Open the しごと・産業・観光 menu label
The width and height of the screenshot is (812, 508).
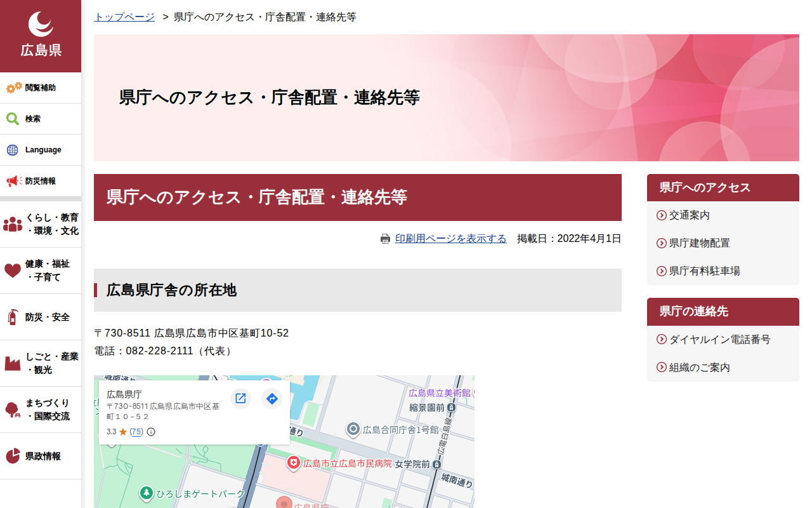[x=52, y=363]
